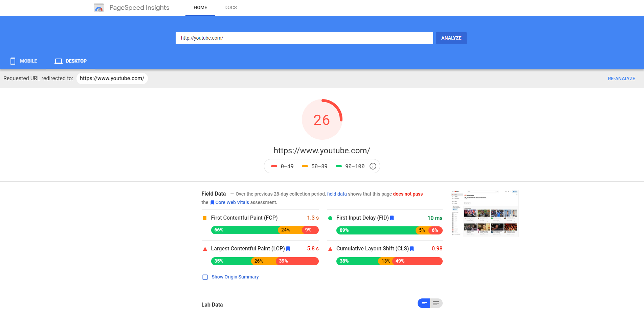Screen dimensions: 644x314
Task: Select the expanded view toggle in Lab Data
Action: [x=436, y=303]
